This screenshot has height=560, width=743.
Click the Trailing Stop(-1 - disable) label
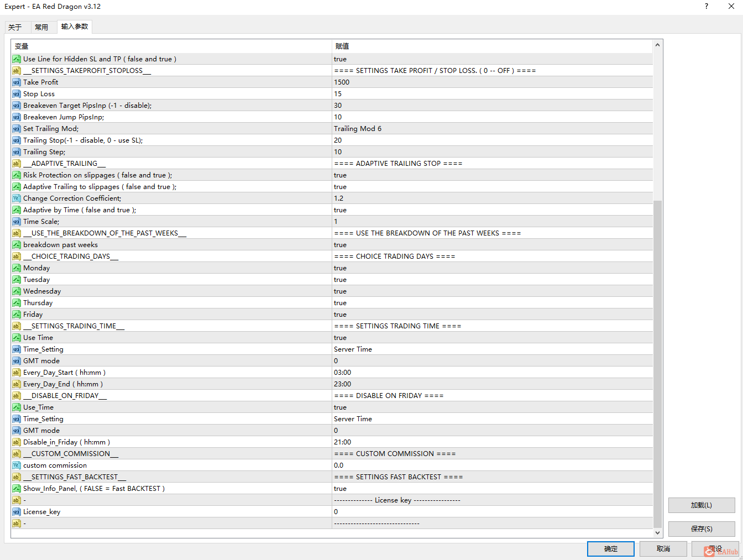tap(83, 140)
